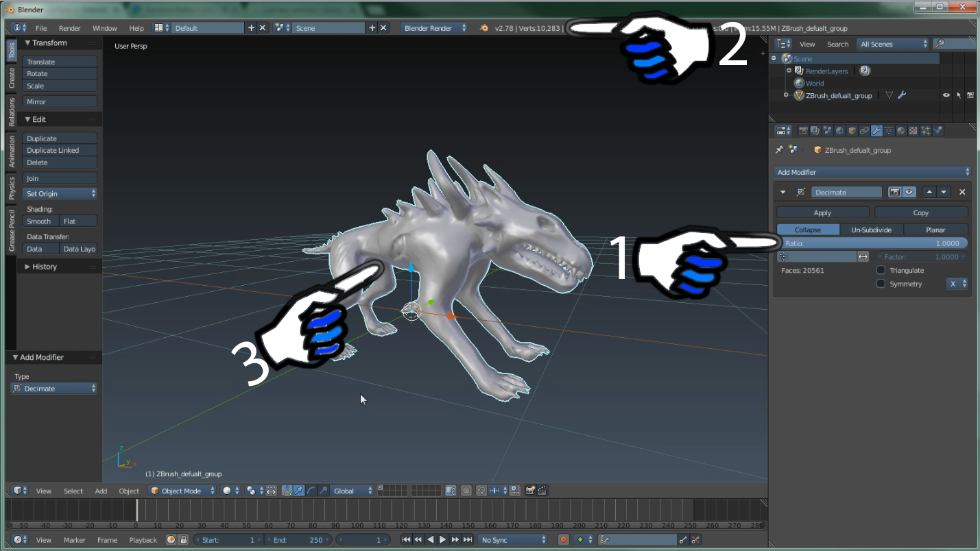Switch to the Create tab in tool shelf
This screenshot has height=551, width=980.
coord(12,77)
